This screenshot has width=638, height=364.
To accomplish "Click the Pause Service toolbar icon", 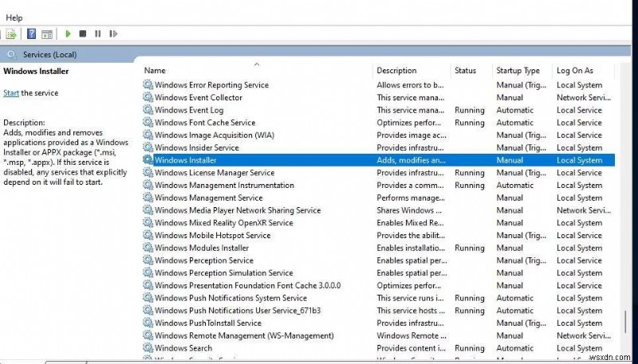I will tap(97, 33).
